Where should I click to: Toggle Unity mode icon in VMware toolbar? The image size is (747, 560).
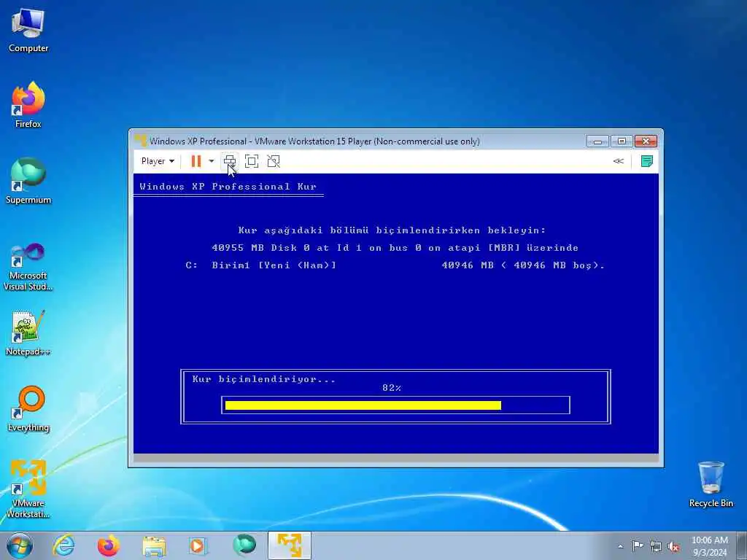coord(274,161)
